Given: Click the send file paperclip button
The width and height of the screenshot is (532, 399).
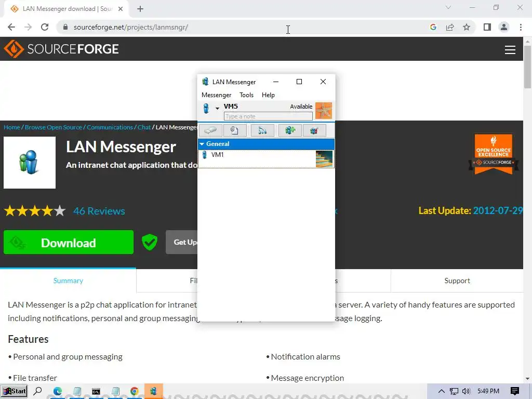Looking at the screenshot, I should tap(235, 130).
